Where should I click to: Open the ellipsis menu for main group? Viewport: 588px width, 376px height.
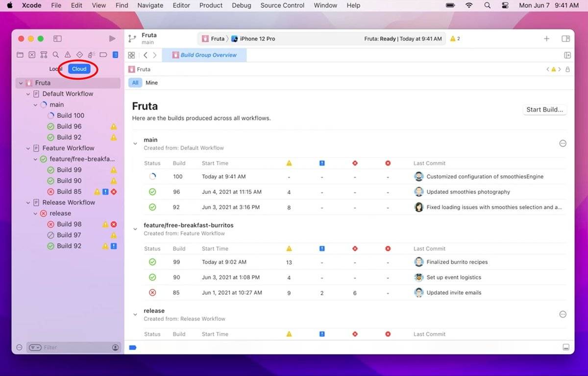563,143
